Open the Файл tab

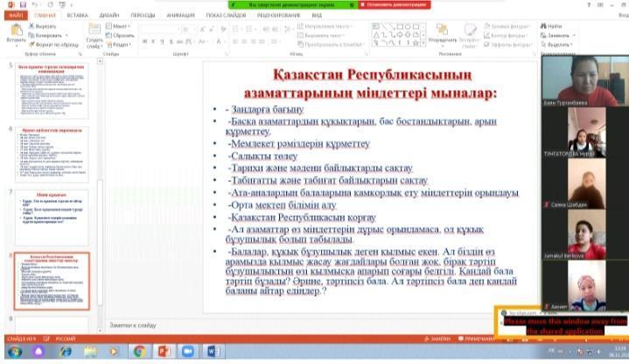pyautogui.click(x=16, y=15)
